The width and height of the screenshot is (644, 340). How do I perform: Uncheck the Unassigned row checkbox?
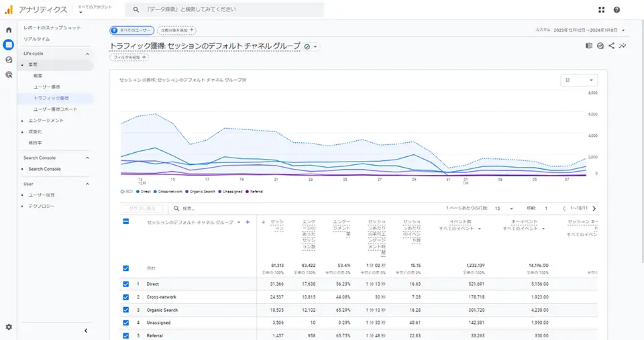point(126,323)
